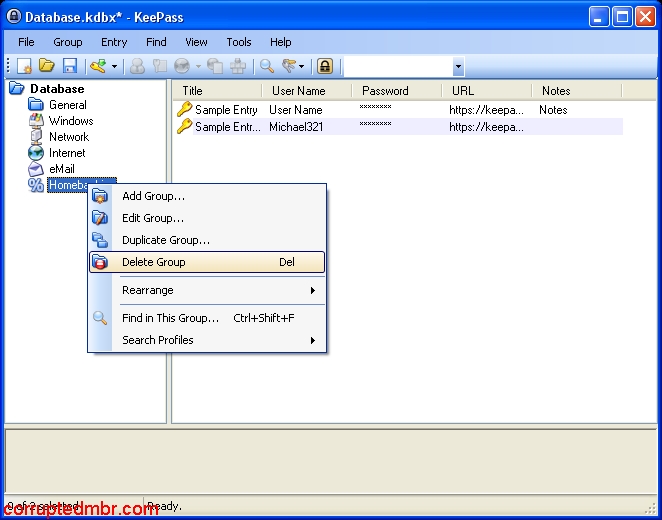Choose Find in This Group
Viewport: 662px width, 520px height.
(x=207, y=318)
